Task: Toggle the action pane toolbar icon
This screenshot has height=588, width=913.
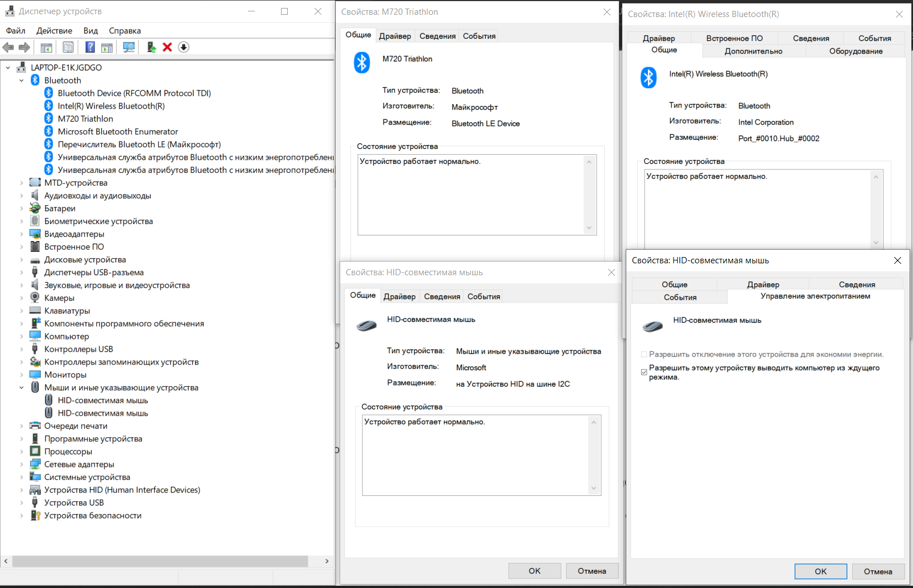Action: point(106,47)
